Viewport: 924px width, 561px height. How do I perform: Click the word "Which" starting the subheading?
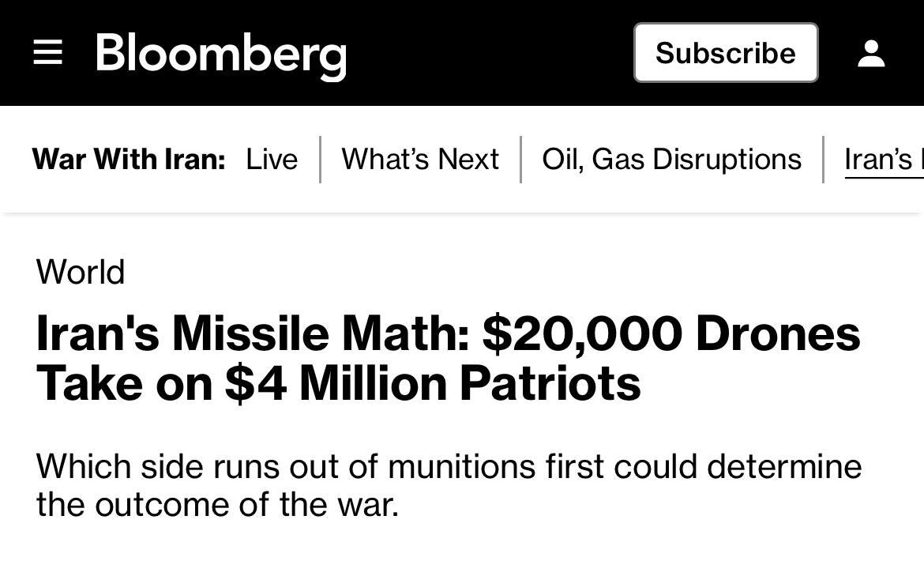(83, 466)
